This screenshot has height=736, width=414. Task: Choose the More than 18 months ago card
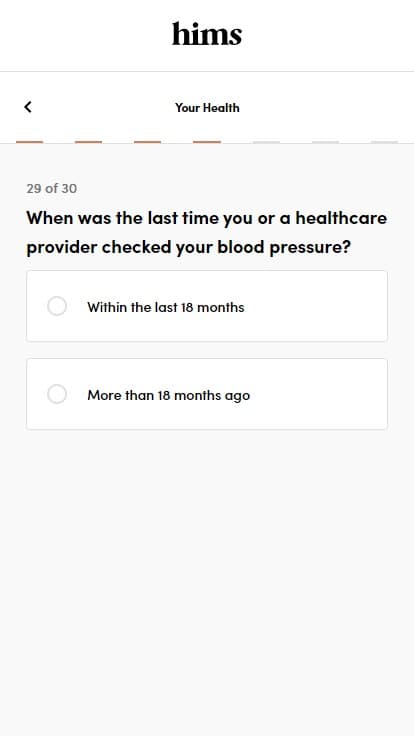coord(207,394)
